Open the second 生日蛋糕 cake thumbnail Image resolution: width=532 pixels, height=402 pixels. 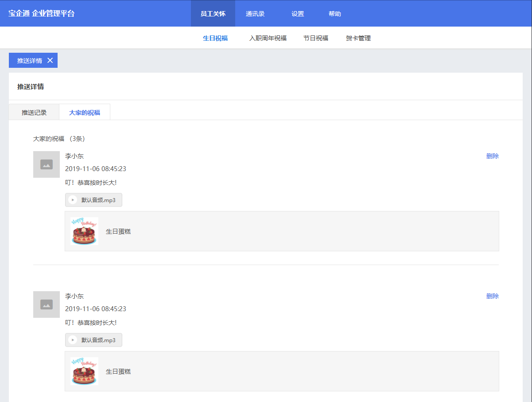coord(84,371)
